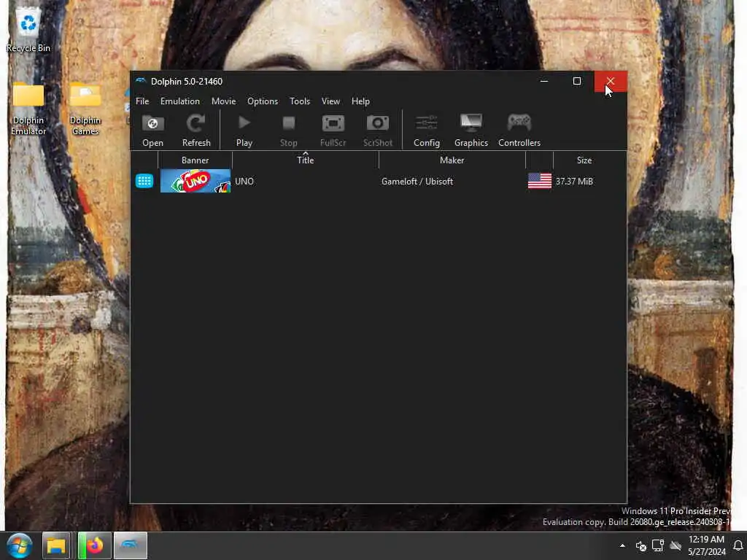
Task: Open the Movie menu
Action: click(223, 101)
